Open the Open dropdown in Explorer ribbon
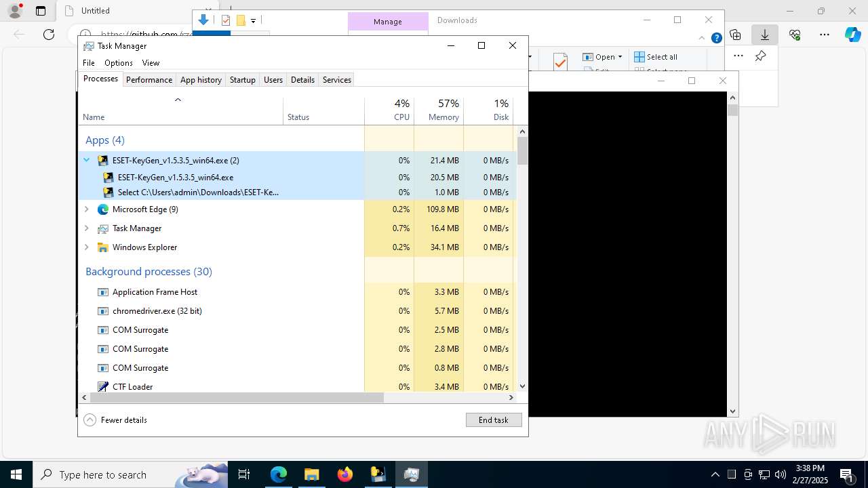The width and height of the screenshot is (868, 488). coord(603,57)
